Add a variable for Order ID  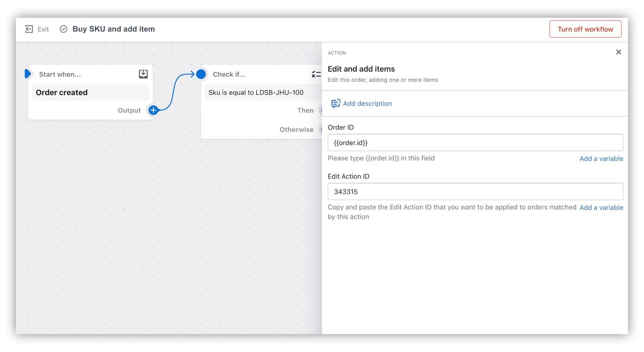601,158
